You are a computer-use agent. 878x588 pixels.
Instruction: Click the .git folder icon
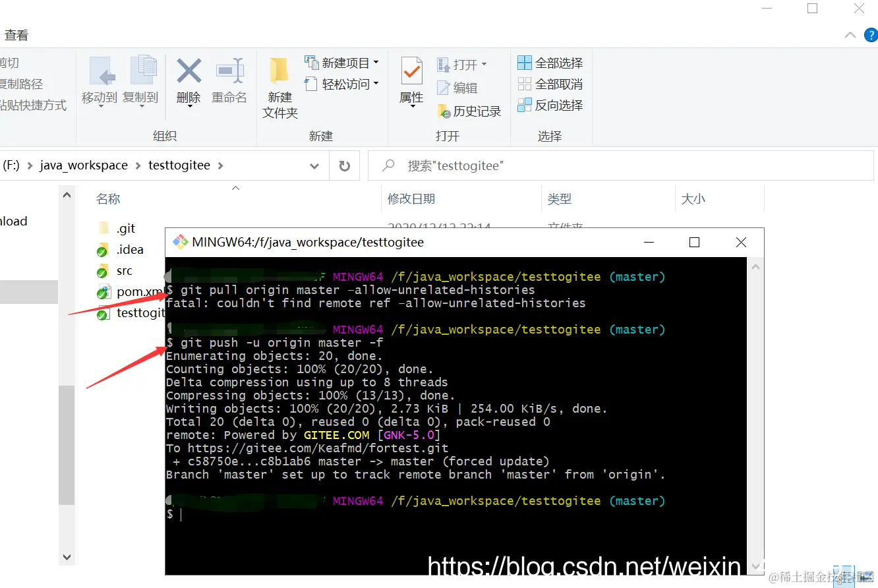pos(103,228)
